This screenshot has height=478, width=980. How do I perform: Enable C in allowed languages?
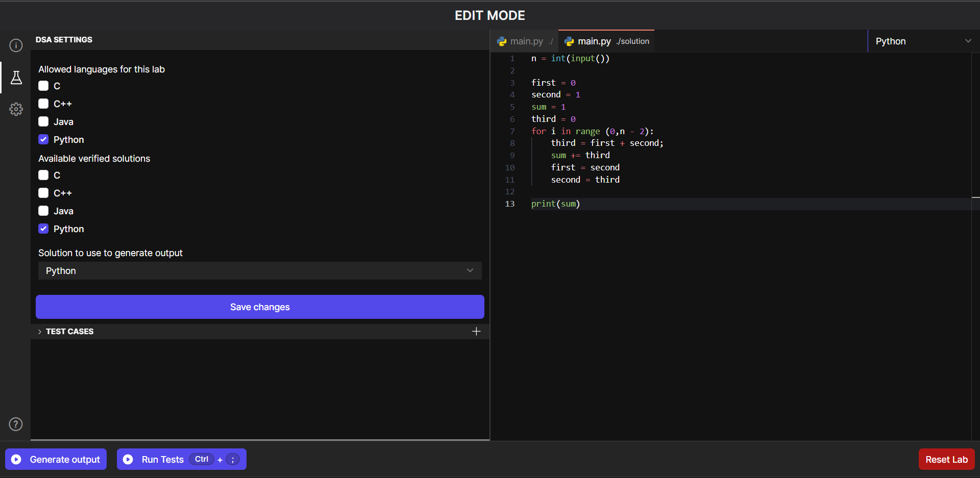(43, 86)
